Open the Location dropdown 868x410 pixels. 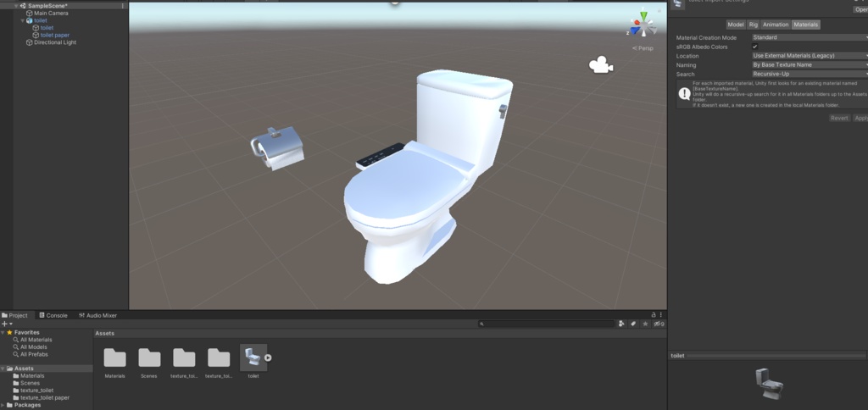[x=810, y=56]
